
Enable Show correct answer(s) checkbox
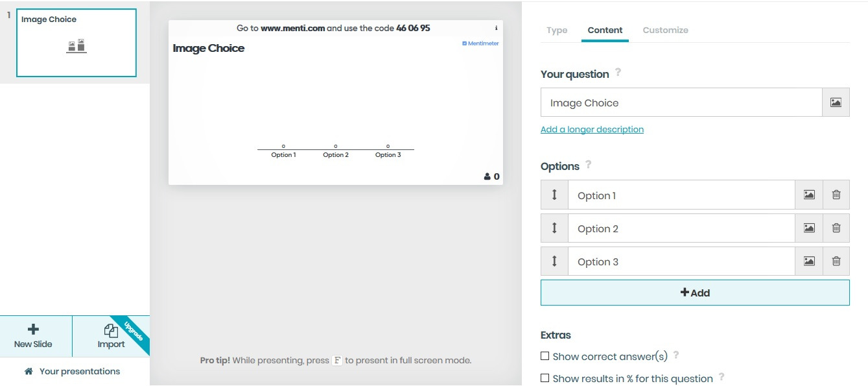pyautogui.click(x=545, y=356)
